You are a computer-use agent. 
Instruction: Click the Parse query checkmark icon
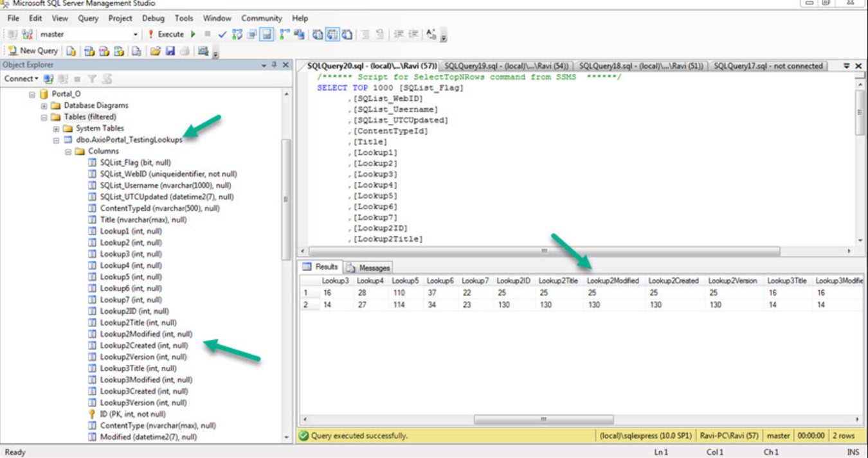222,34
